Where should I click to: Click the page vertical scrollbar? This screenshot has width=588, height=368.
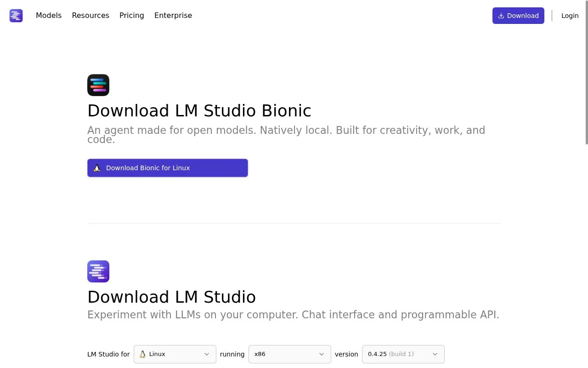coord(586,72)
